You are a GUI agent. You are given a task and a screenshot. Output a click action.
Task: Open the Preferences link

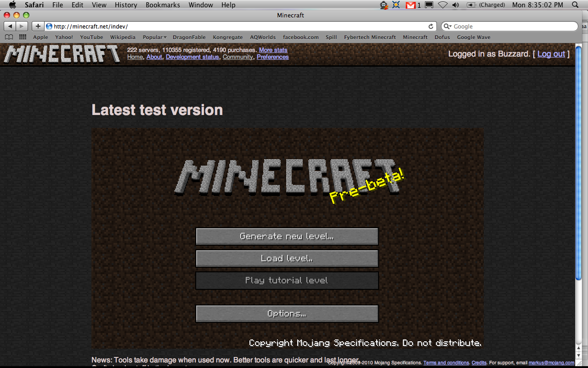(273, 57)
